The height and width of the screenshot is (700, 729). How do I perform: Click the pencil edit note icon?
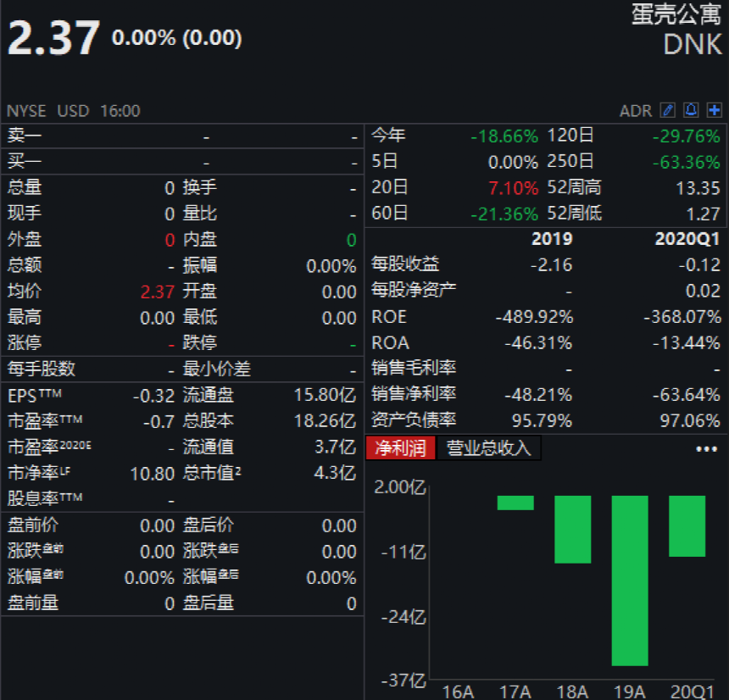click(x=668, y=110)
